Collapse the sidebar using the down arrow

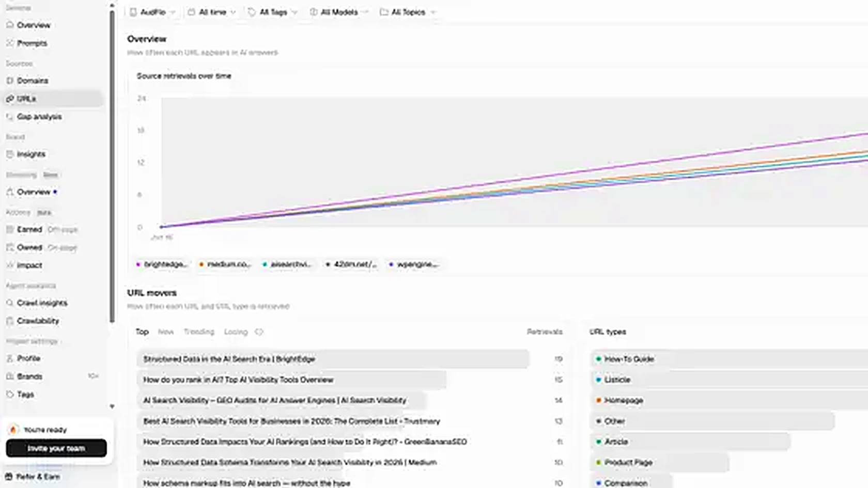coord(112,406)
